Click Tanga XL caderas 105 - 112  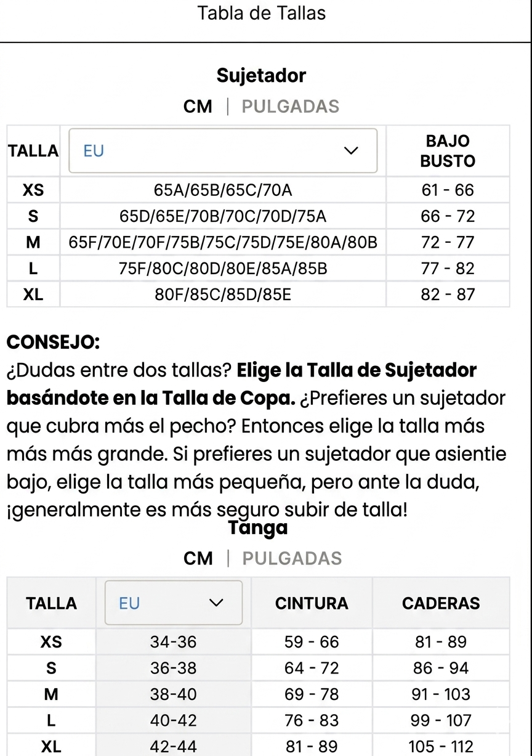point(441,746)
